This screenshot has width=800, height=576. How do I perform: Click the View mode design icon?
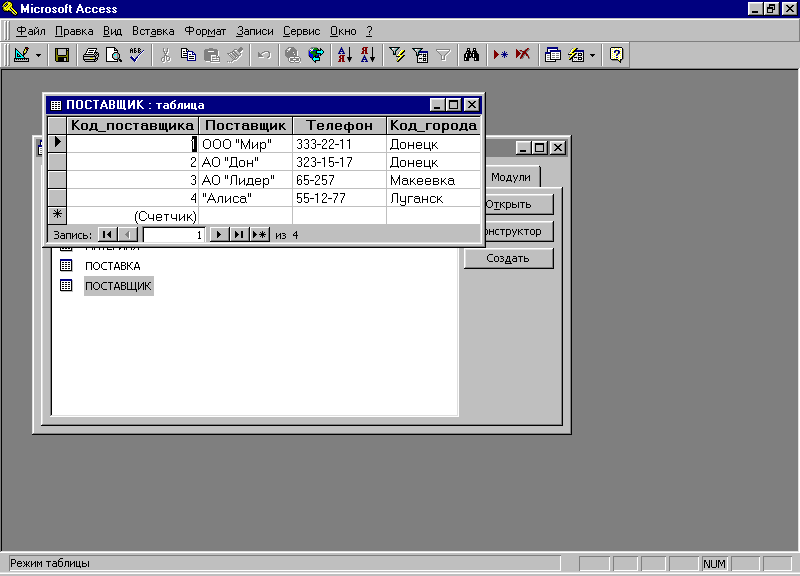coord(21,55)
